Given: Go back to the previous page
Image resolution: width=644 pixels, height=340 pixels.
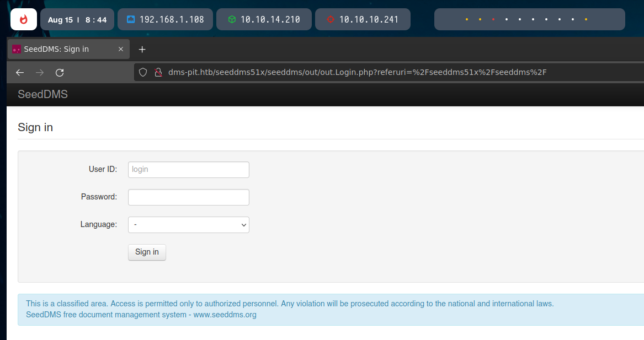Looking at the screenshot, I should click(20, 73).
